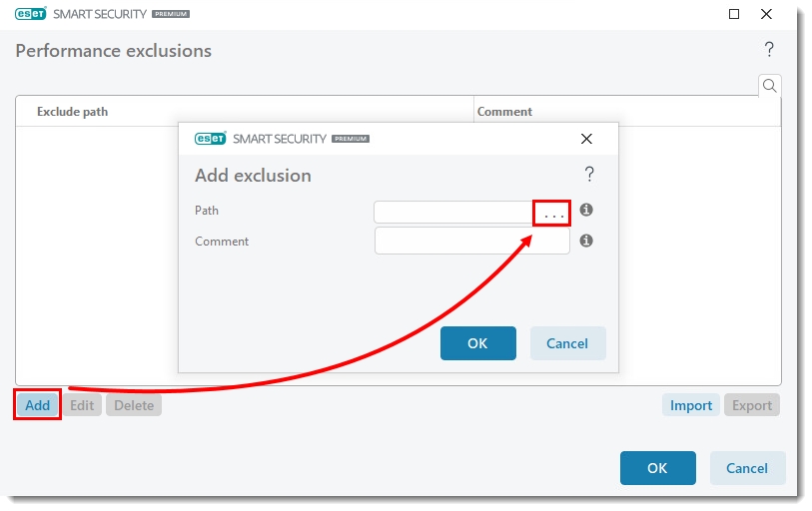Screen dimensions: 812x511
Task: Sort by the Exclude path column header
Action: pyautogui.click(x=72, y=112)
